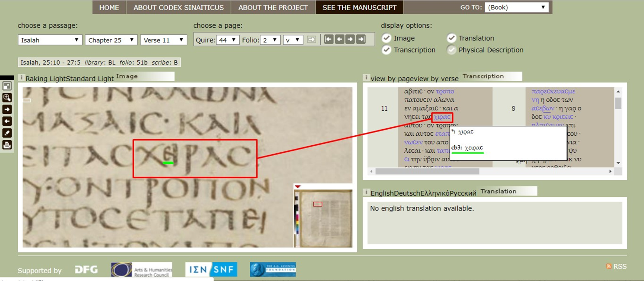Open the Verse 11 dropdown
644x281 pixels.
164,40
